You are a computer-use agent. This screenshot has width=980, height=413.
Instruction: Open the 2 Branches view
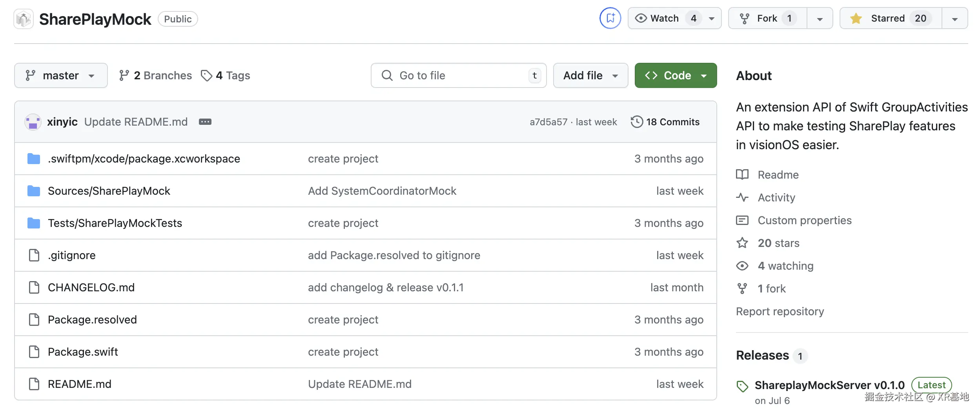(x=156, y=75)
